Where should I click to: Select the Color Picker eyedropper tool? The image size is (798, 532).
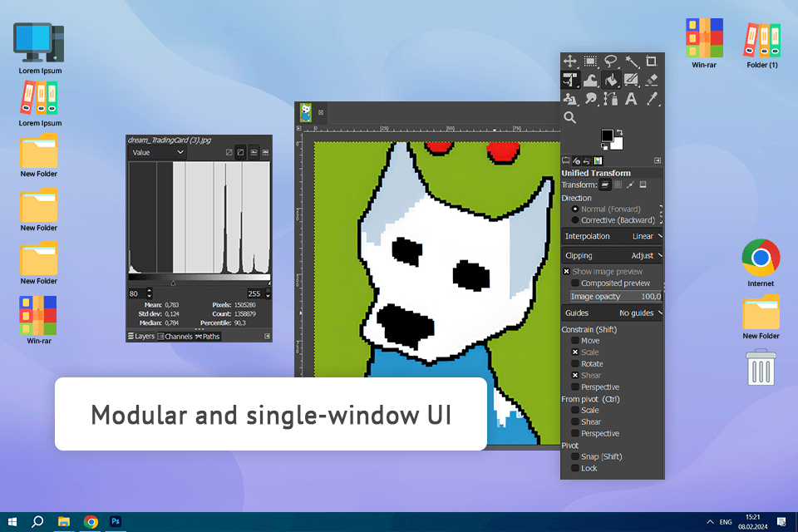click(x=652, y=99)
